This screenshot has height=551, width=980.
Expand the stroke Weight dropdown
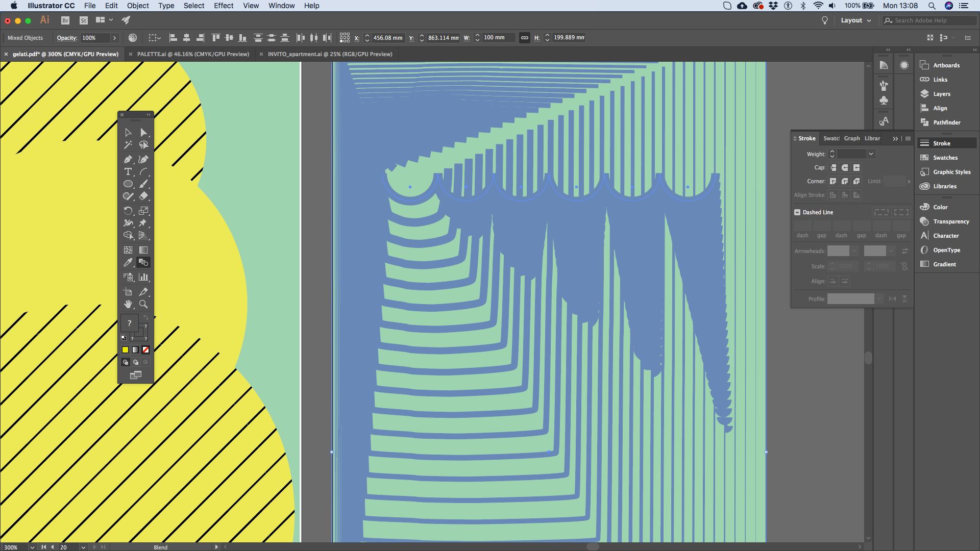871,154
